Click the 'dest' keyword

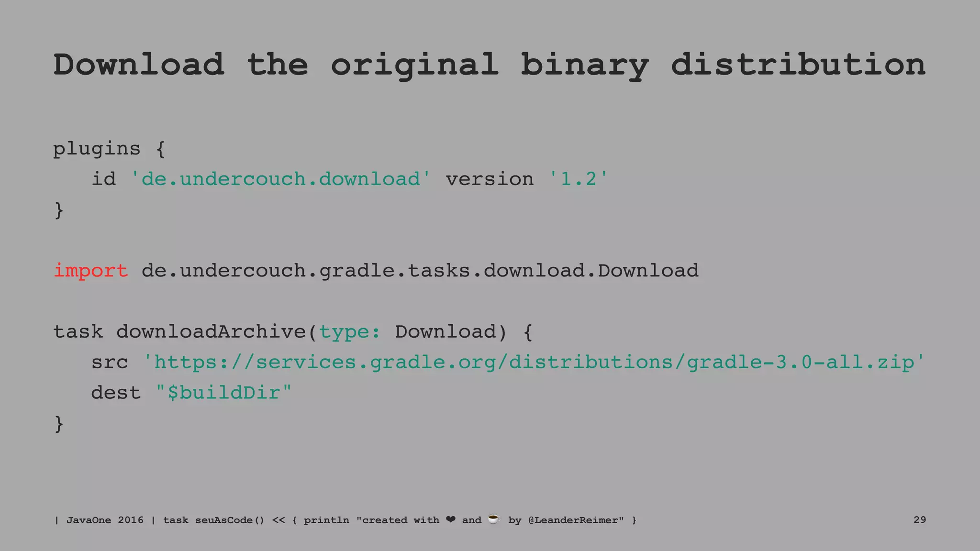point(116,393)
